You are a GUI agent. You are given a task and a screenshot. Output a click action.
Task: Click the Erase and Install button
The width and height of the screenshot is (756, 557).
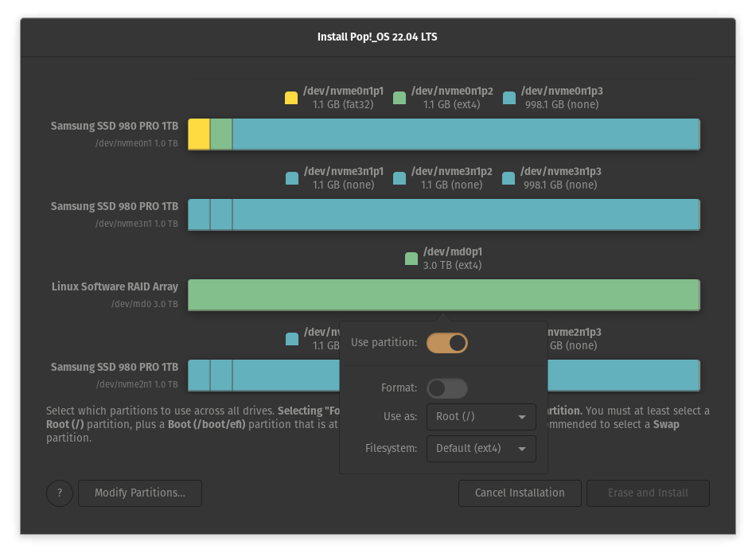(x=648, y=493)
